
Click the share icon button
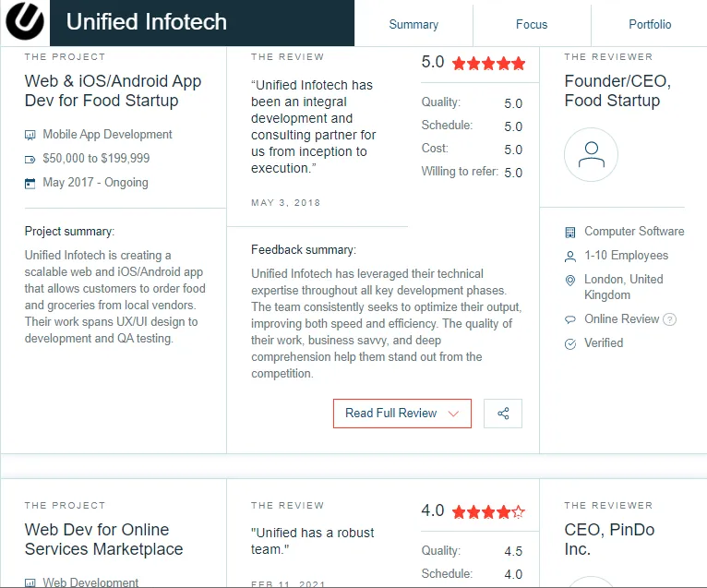(503, 413)
